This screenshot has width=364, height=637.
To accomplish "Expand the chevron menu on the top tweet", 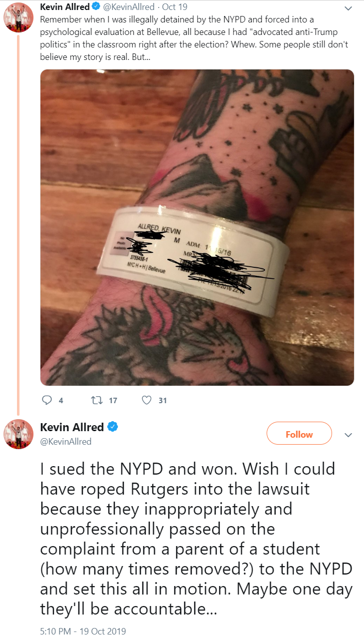I will click(349, 8).
